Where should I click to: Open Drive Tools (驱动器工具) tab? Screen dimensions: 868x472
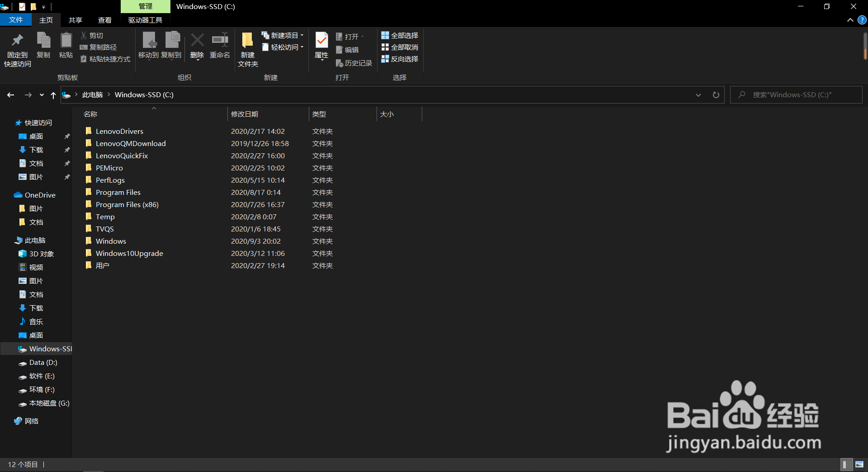click(x=145, y=20)
